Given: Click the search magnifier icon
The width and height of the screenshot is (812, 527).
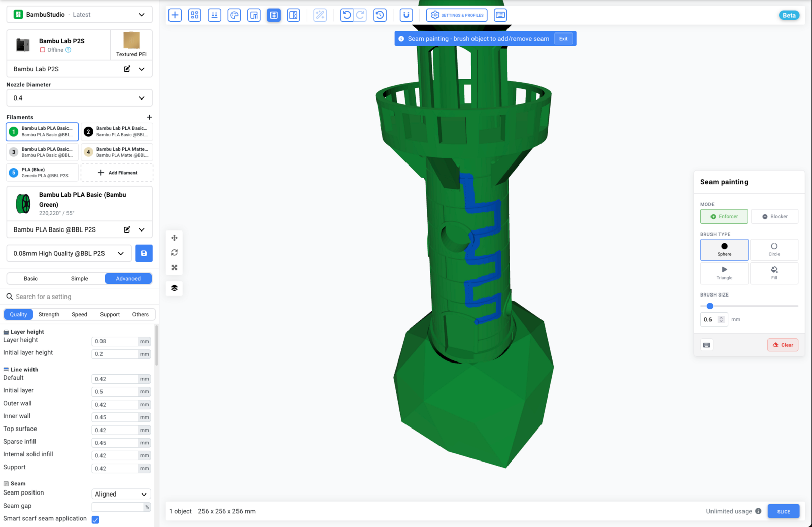Looking at the screenshot, I should click(x=9, y=297).
